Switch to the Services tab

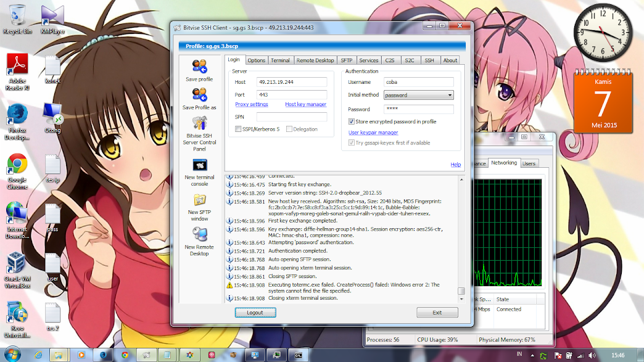(x=368, y=60)
